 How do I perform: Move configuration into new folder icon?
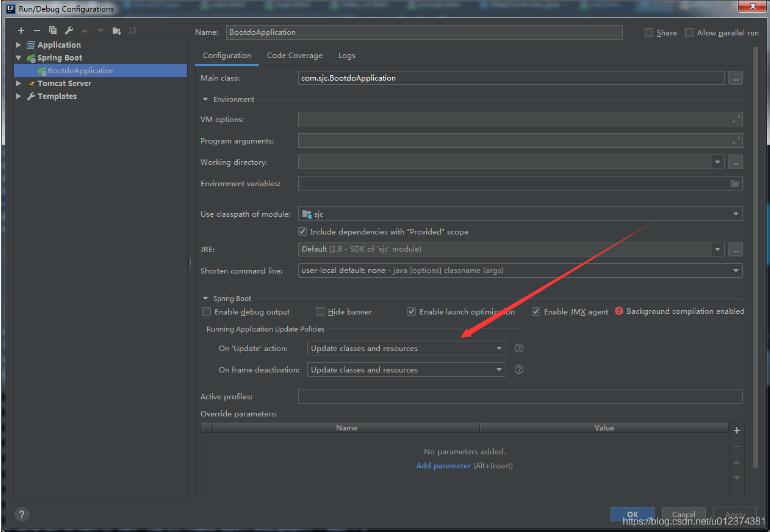click(116, 31)
